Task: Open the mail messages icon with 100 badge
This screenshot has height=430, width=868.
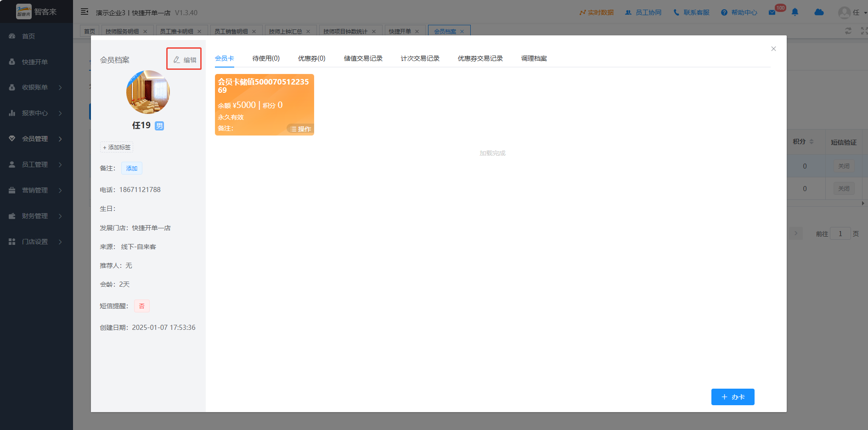Action: 772,12
